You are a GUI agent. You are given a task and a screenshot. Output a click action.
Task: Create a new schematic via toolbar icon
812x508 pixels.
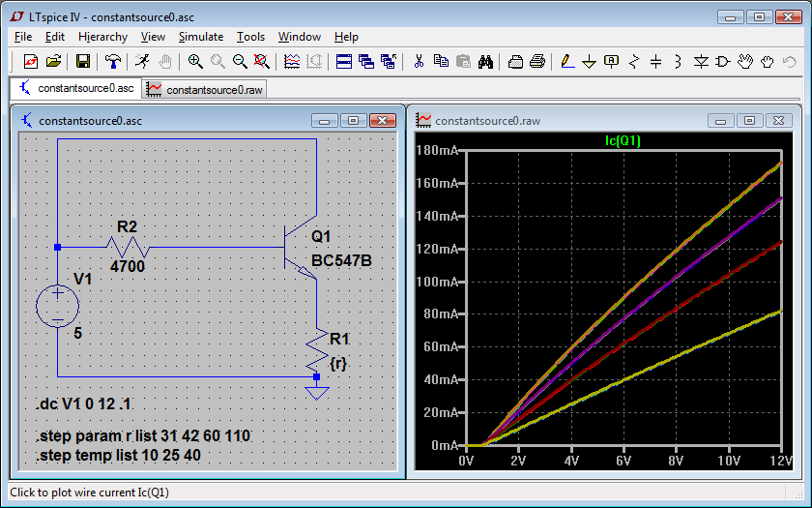[x=31, y=62]
